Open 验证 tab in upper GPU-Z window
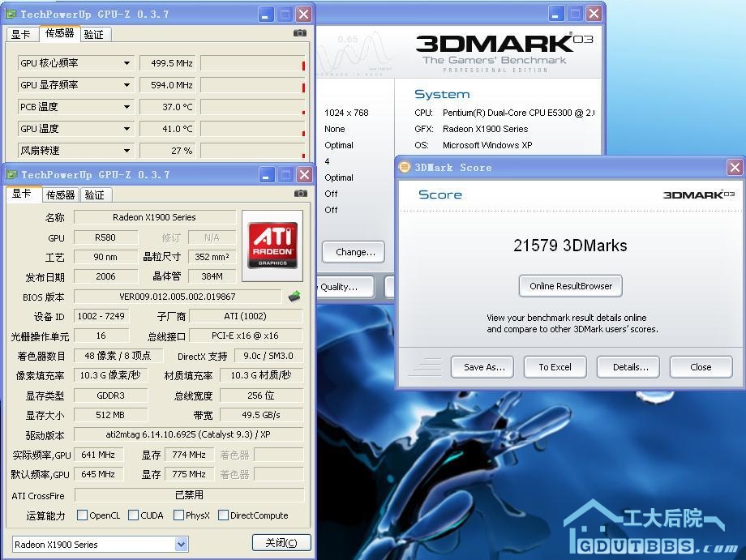Image resolution: width=746 pixels, height=560 pixels. point(94,34)
